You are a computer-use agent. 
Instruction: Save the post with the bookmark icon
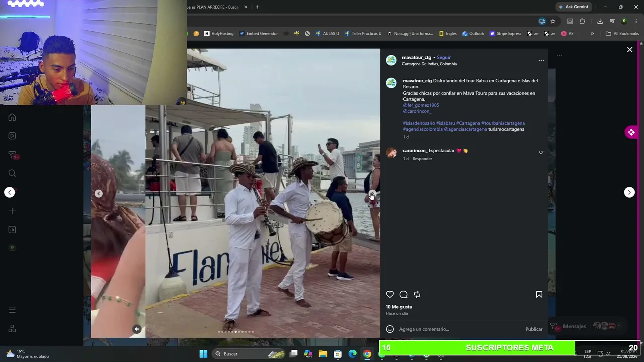click(539, 295)
